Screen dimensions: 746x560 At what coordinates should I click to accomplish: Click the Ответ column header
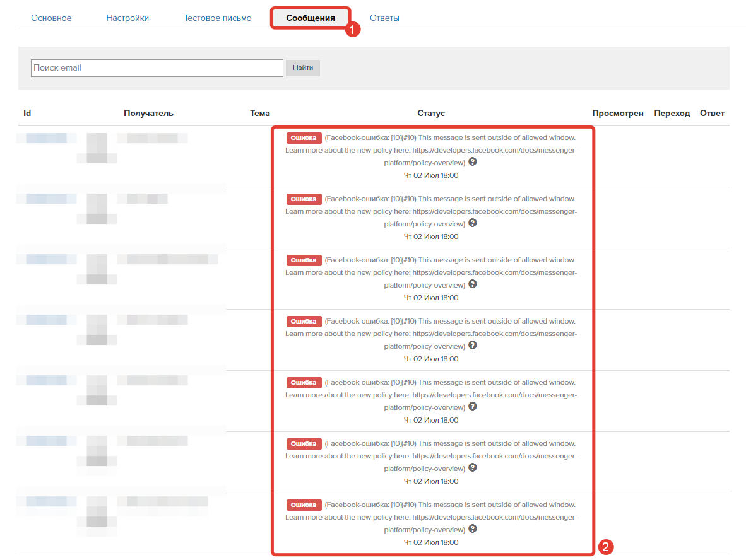click(x=712, y=113)
